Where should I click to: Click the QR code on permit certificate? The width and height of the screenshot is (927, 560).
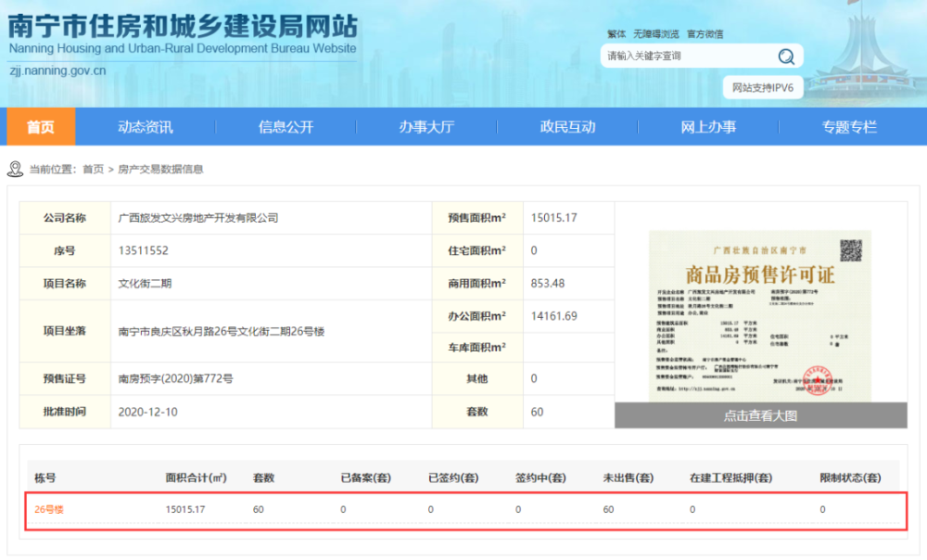tap(850, 250)
